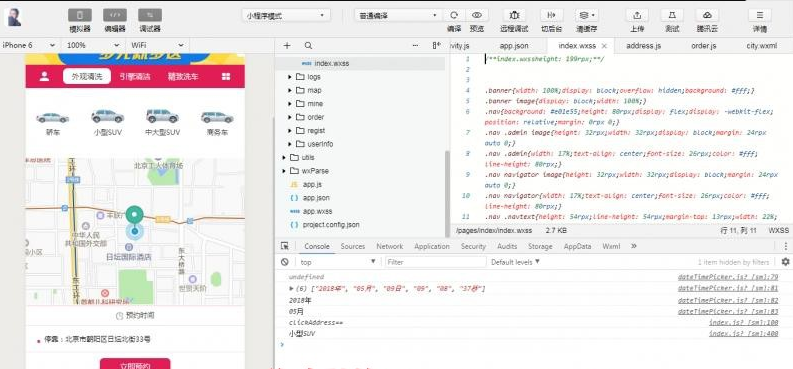The image size is (793, 369).
Task: Toggle the simulator panel (模拟器) icon
Action: (x=80, y=15)
